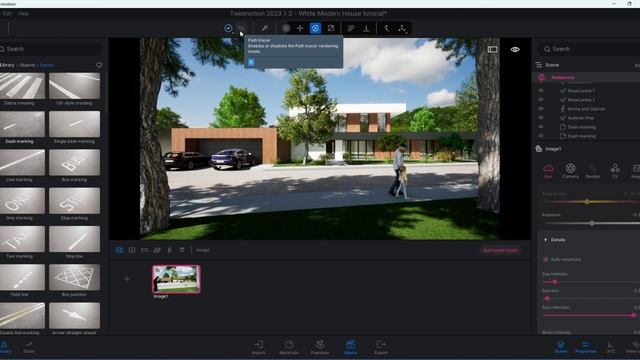Open the viewport eye view settings
This screenshot has width=640, height=360.
pyautogui.click(x=515, y=49)
